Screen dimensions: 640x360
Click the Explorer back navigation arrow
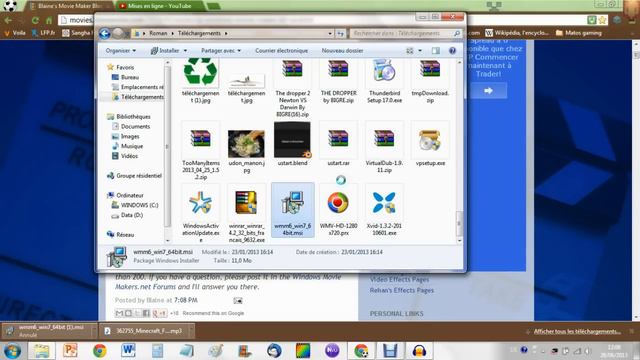click(x=105, y=33)
